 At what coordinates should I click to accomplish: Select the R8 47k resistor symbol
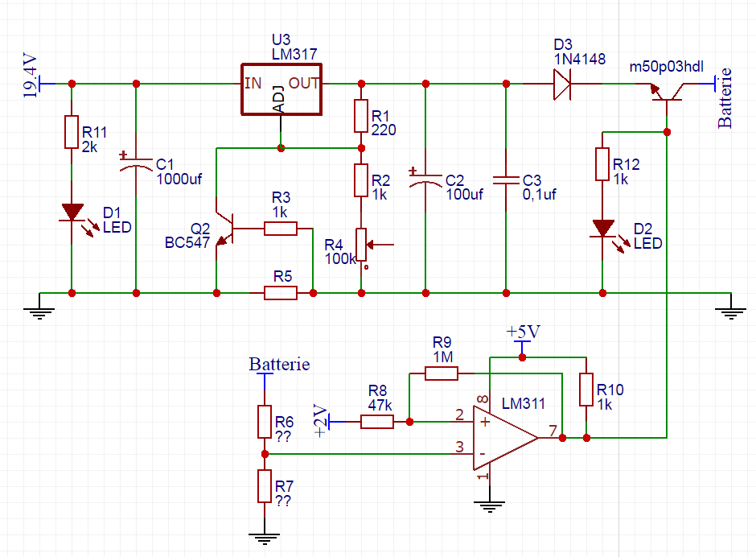click(x=377, y=422)
